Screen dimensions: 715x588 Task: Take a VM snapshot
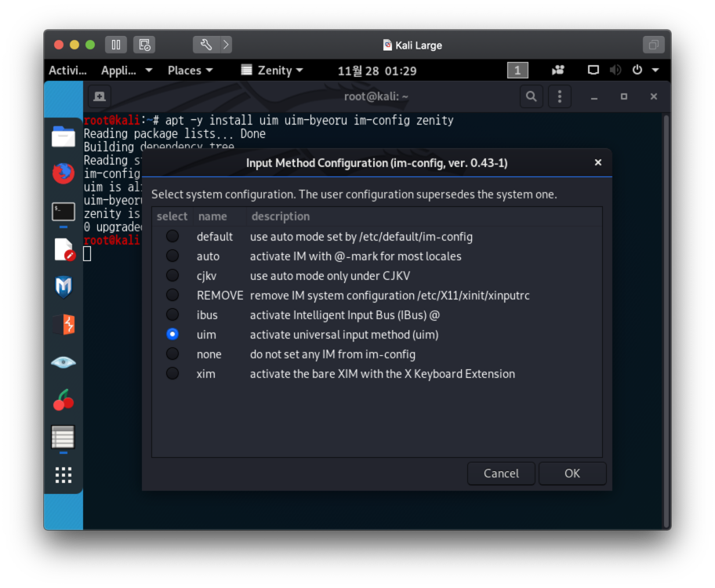144,45
